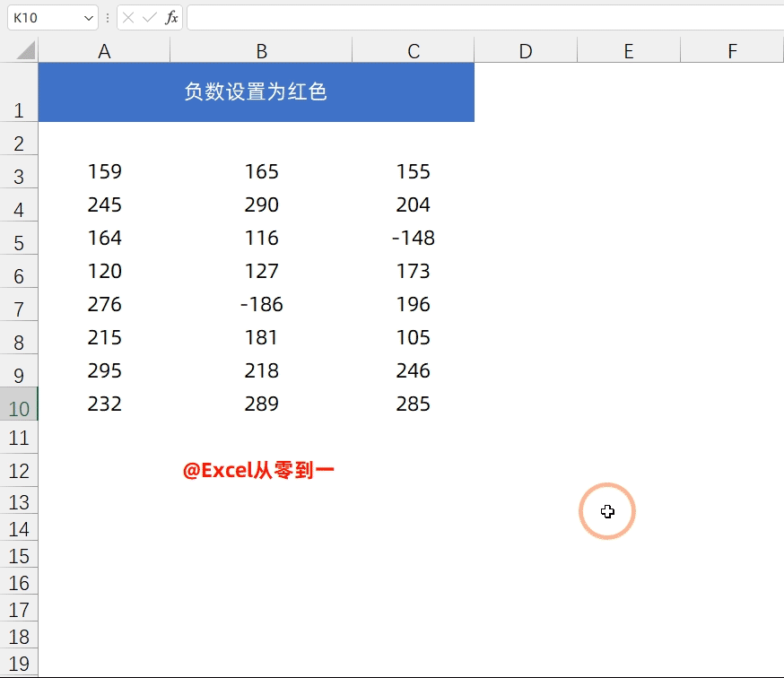Select cell containing 289
This screenshot has height=678, width=784.
pos(261,404)
